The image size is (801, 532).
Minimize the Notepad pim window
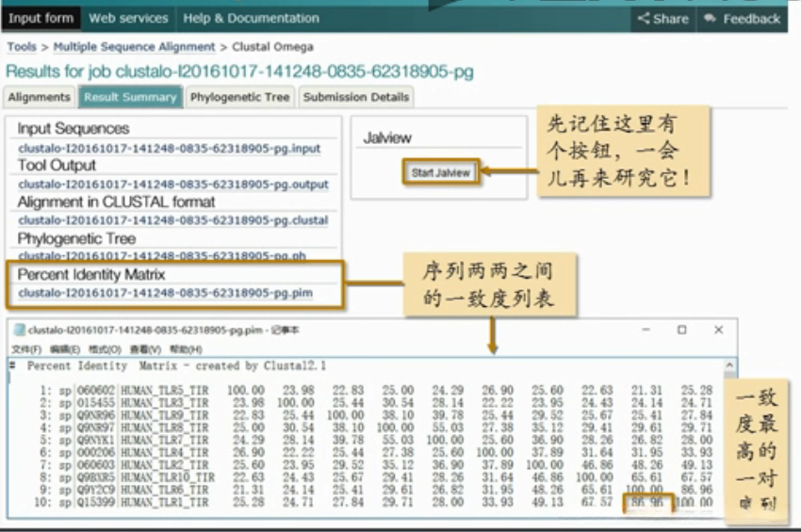pyautogui.click(x=646, y=330)
